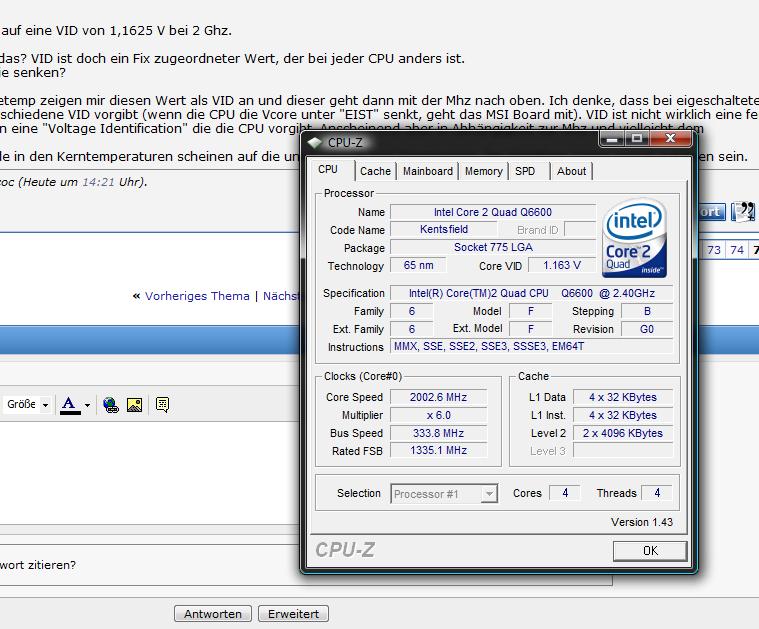Click the Intel Core 2 Quad logo
The width and height of the screenshot is (759, 629).
[x=635, y=238]
